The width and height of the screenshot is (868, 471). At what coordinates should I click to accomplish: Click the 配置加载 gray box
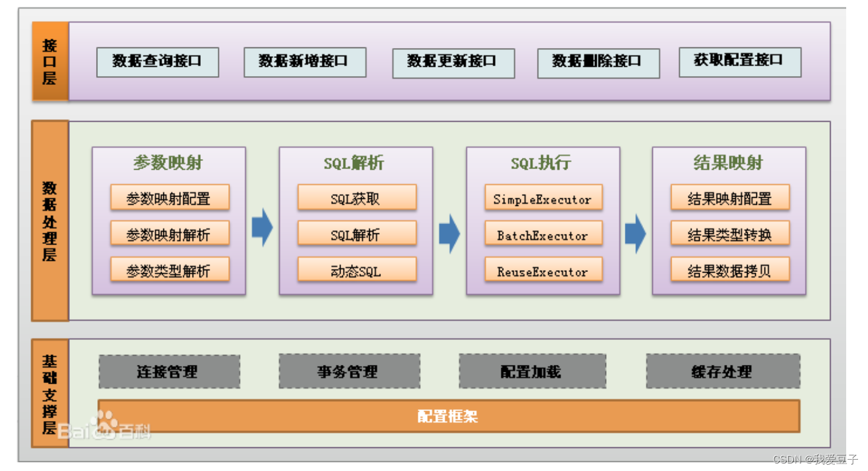click(533, 372)
